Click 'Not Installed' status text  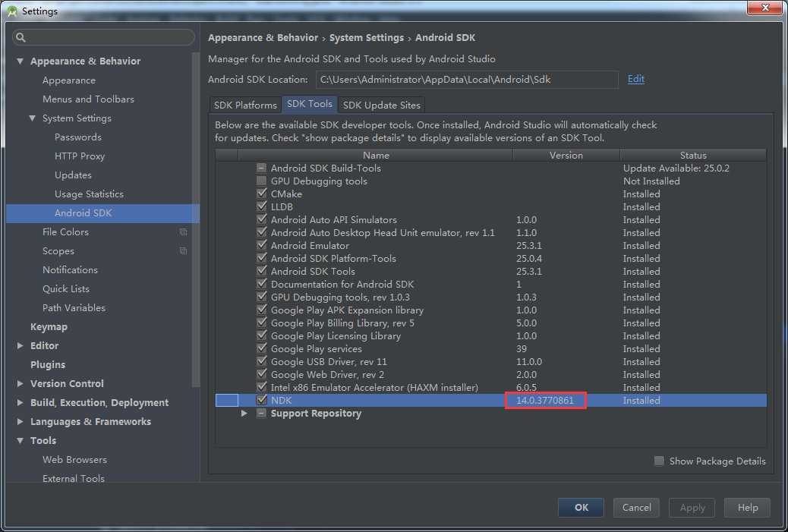pos(651,181)
